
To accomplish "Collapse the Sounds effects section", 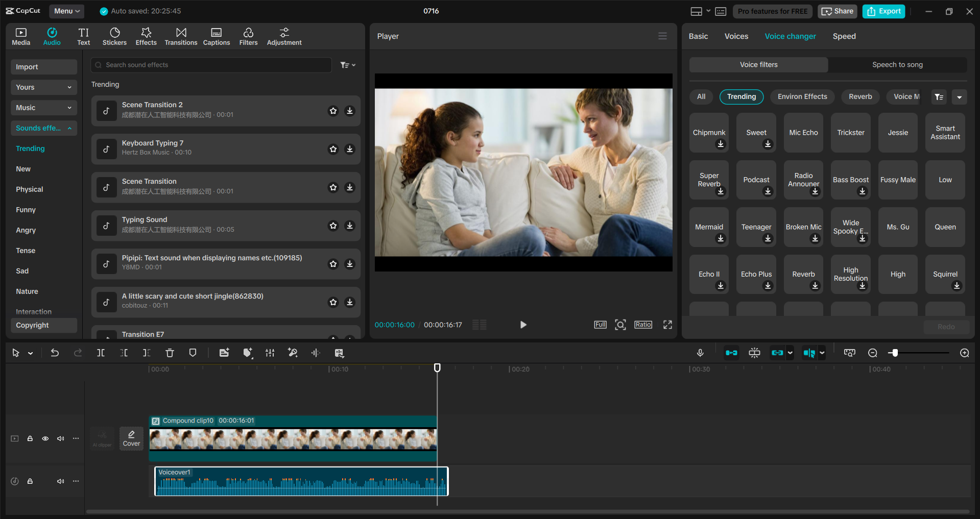I will tap(70, 128).
